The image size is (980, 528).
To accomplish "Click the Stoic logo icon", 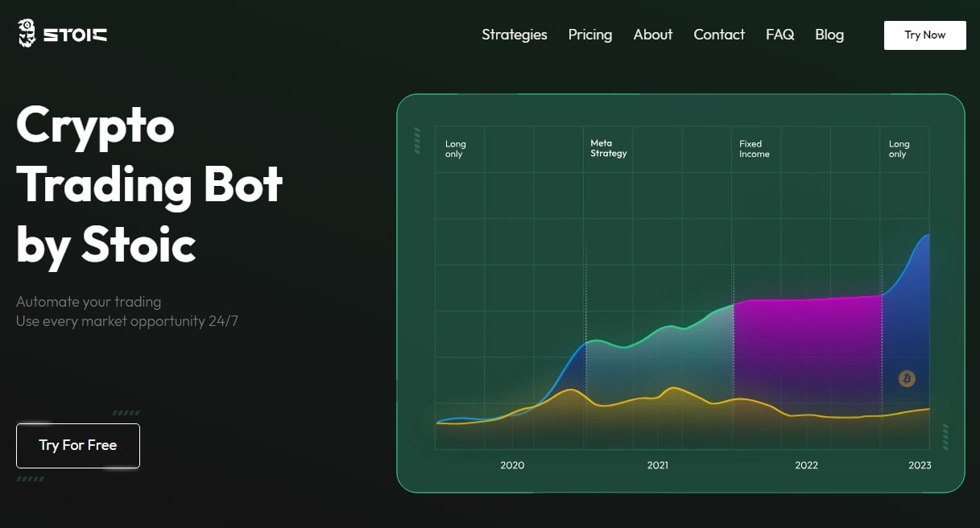I will pyautogui.click(x=27, y=34).
